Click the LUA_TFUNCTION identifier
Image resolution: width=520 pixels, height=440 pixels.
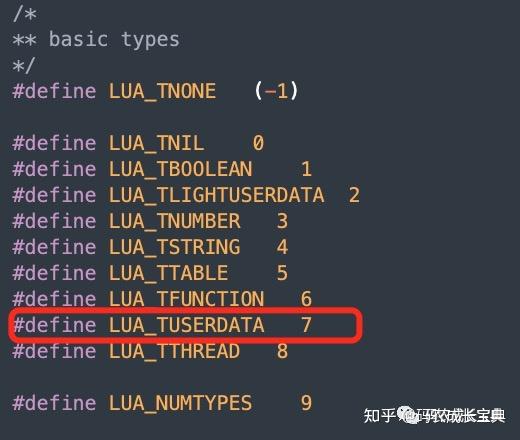(186, 299)
